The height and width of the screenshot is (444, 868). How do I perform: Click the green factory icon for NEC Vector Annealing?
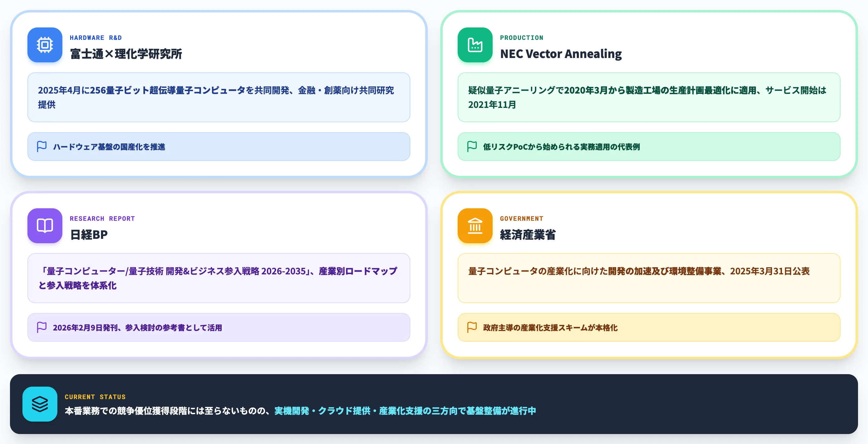pos(475,45)
